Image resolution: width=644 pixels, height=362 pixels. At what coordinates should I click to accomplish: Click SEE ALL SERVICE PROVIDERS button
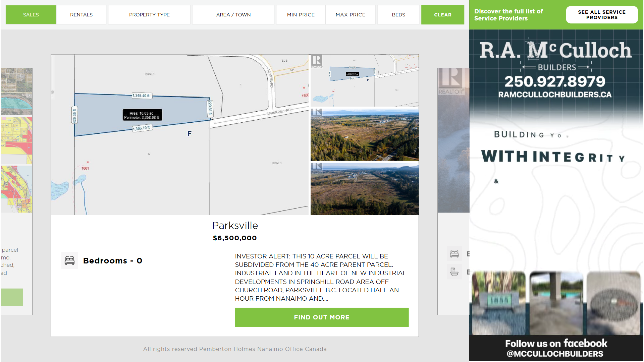click(601, 15)
